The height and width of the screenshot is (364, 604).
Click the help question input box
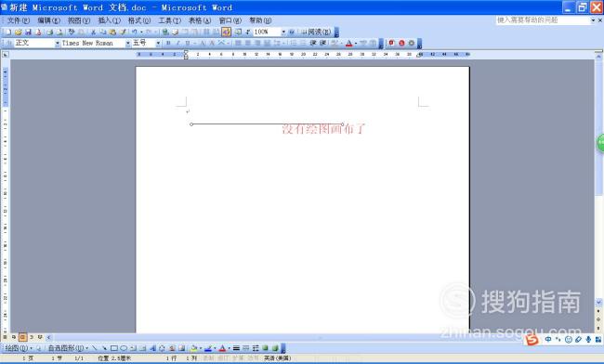pos(543,20)
